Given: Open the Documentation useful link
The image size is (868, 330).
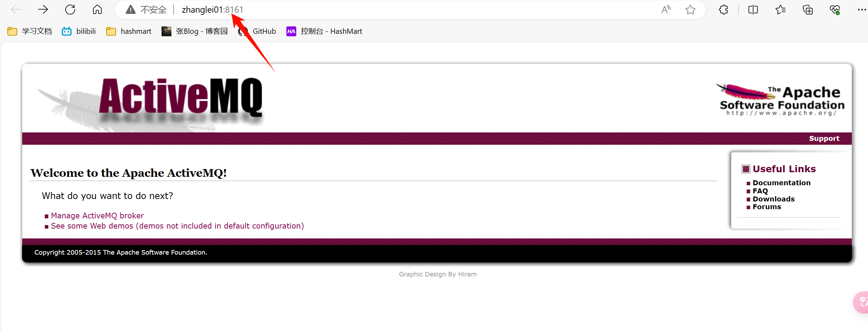Looking at the screenshot, I should click(781, 183).
